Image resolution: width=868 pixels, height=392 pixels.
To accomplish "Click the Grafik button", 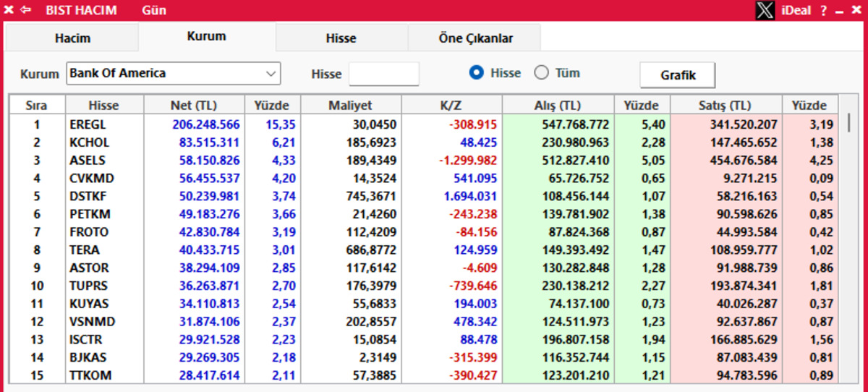I will pyautogui.click(x=678, y=74).
